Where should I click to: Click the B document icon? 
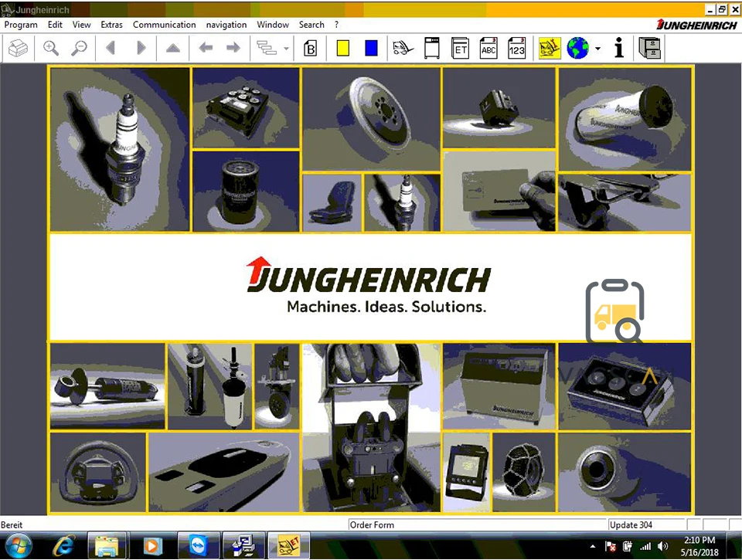311,48
